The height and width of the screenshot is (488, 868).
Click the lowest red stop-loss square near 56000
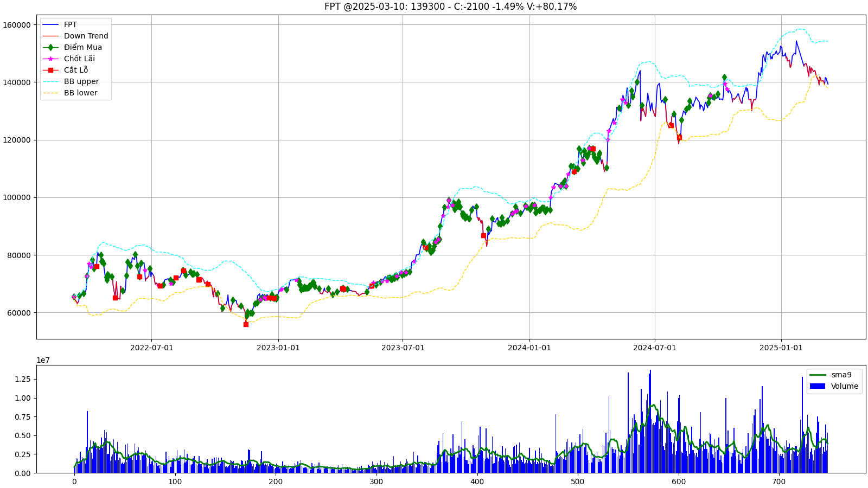[x=246, y=324]
